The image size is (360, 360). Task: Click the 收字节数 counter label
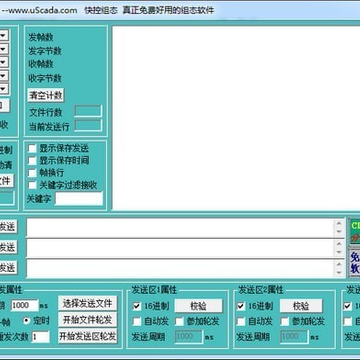coord(45,78)
